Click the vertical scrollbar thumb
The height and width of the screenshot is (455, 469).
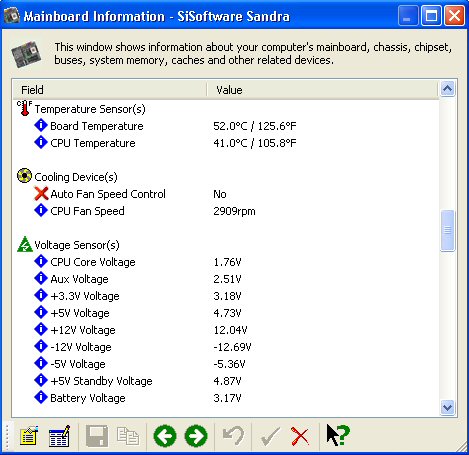pyautogui.click(x=447, y=230)
